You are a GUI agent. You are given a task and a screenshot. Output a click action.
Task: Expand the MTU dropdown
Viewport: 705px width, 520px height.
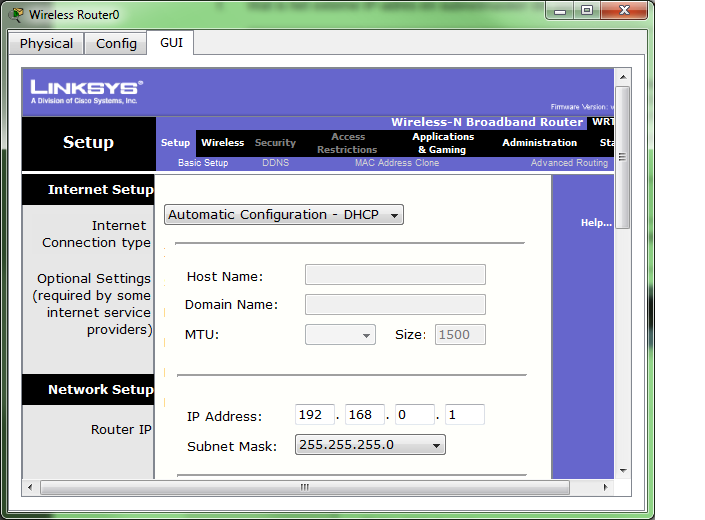point(340,335)
